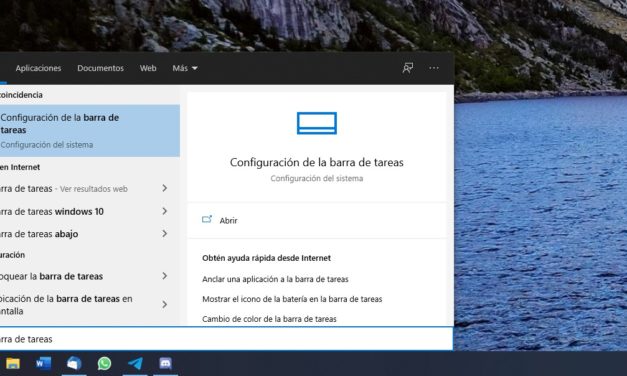Open the three-dots options menu
This screenshot has height=376, width=627.
[434, 68]
